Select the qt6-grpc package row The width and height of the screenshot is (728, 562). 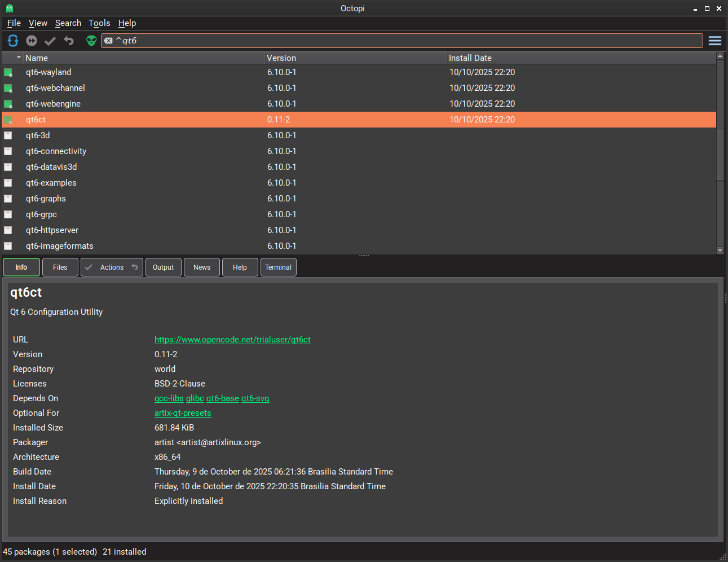click(359, 214)
